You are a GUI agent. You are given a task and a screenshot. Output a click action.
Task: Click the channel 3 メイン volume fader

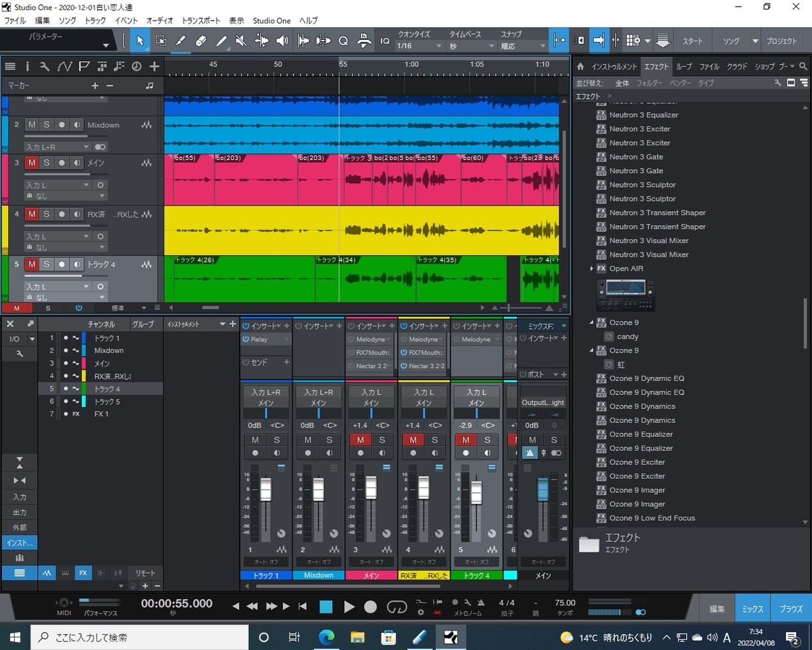click(371, 488)
